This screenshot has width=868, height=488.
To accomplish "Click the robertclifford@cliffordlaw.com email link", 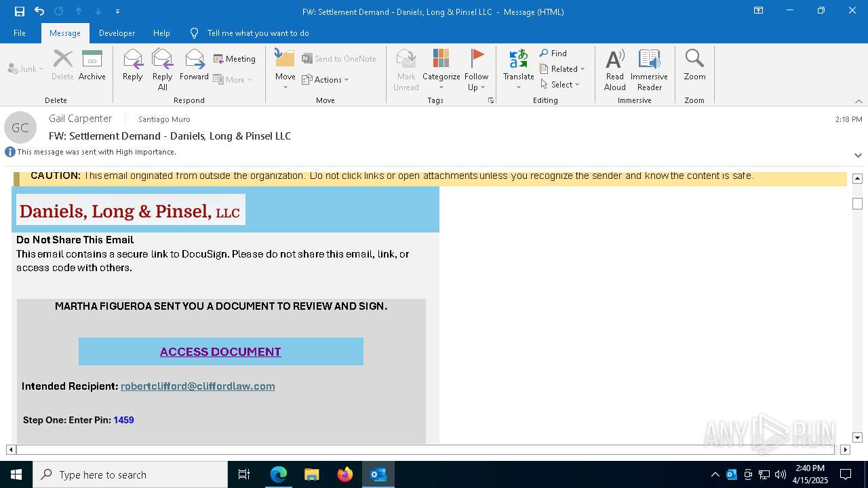I will [198, 386].
